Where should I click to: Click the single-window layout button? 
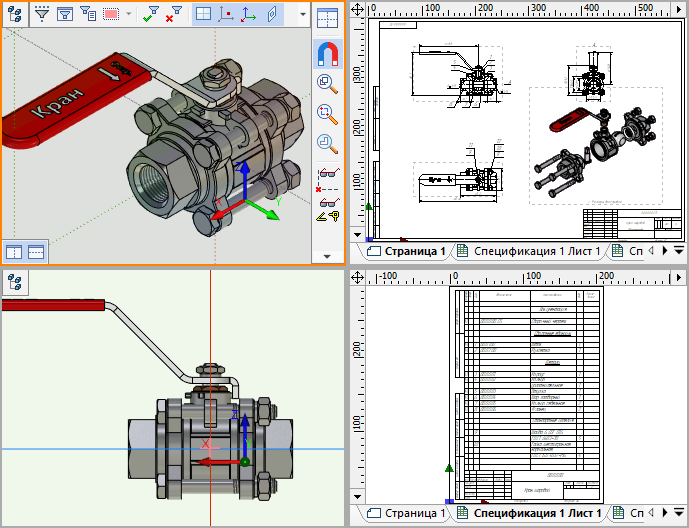tap(15, 252)
